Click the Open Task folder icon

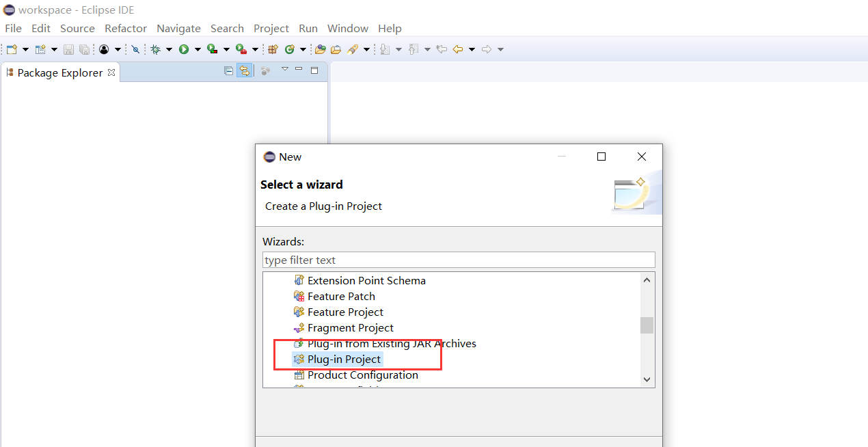pyautogui.click(x=336, y=49)
